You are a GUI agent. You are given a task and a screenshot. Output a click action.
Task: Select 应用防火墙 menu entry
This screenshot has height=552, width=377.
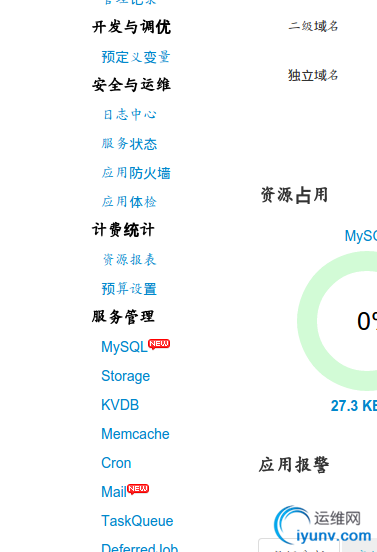(136, 173)
